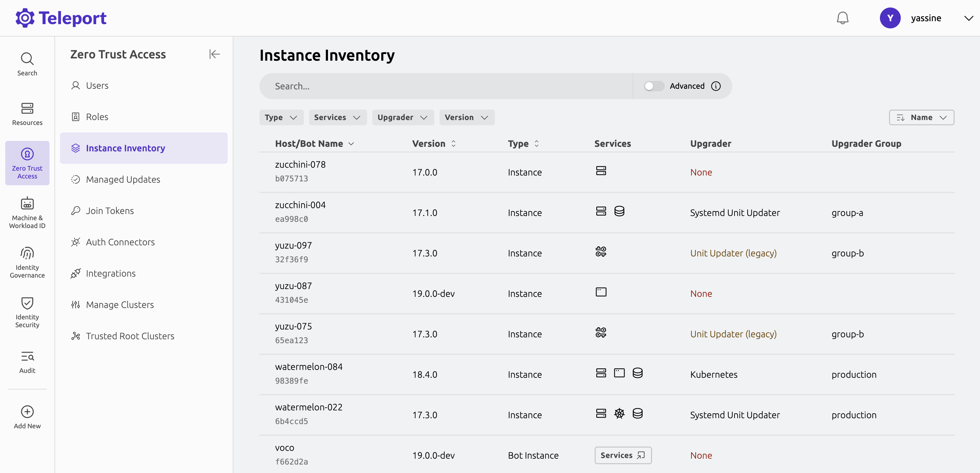980x473 pixels.
Task: Enable the Advanced search toggle
Action: 654,86
